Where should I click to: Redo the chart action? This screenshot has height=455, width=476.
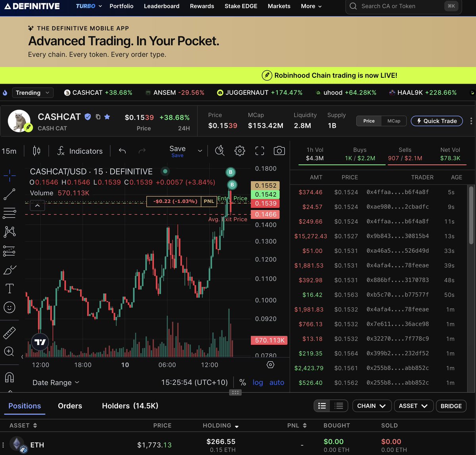pyautogui.click(x=142, y=151)
